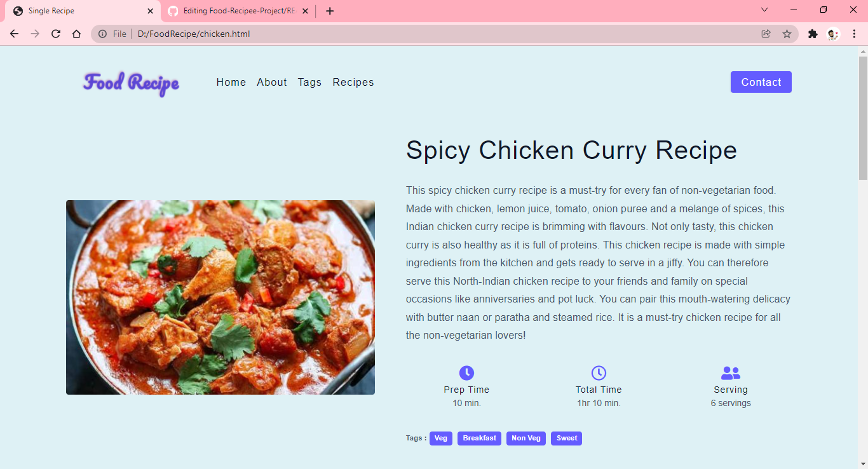The width and height of the screenshot is (868, 469).
Task: Click the extensions puzzle icon
Action: 813,34
